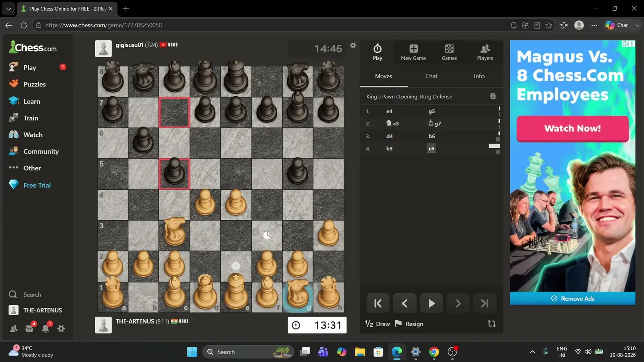Play through the moves
The width and height of the screenshot is (644, 362).
[x=431, y=303]
